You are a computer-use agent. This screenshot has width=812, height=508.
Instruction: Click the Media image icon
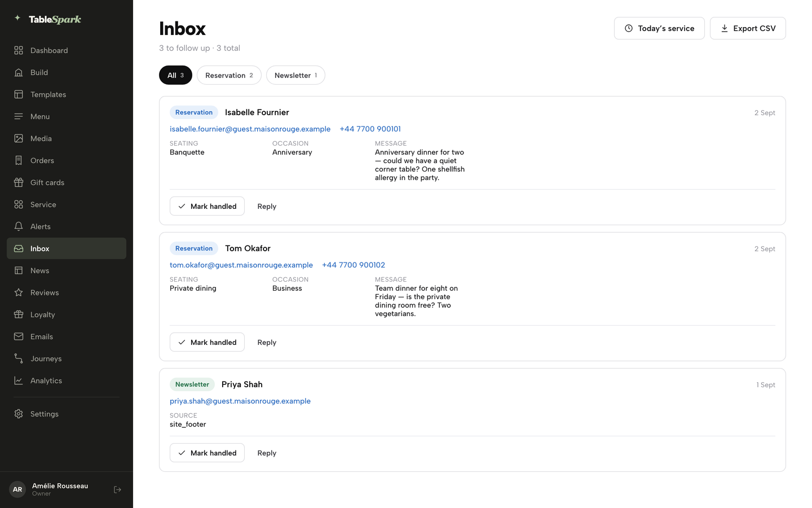tap(19, 138)
